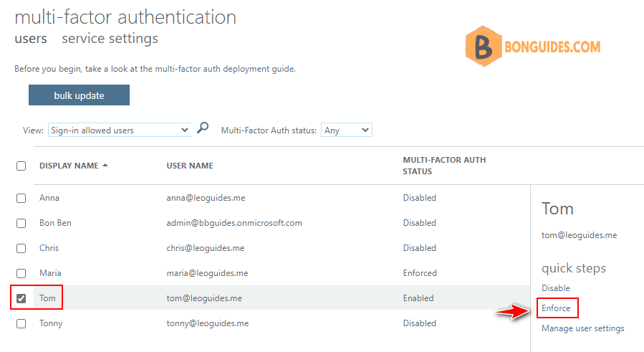Open the users tab
Screen dimensions: 644x352
tap(31, 39)
